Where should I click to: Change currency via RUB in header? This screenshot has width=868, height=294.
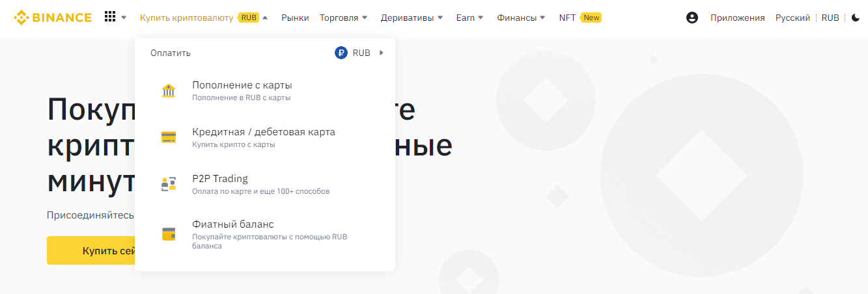(830, 18)
